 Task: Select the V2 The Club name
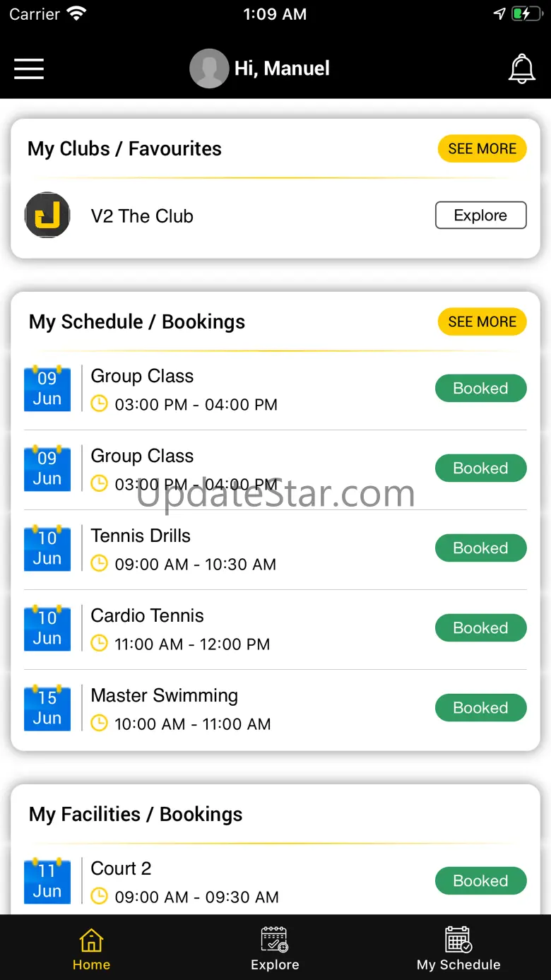point(142,216)
